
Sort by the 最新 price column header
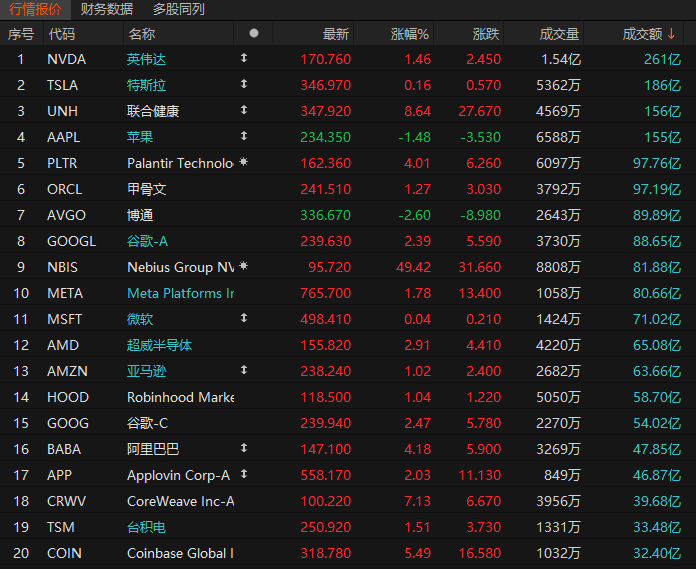pyautogui.click(x=336, y=34)
